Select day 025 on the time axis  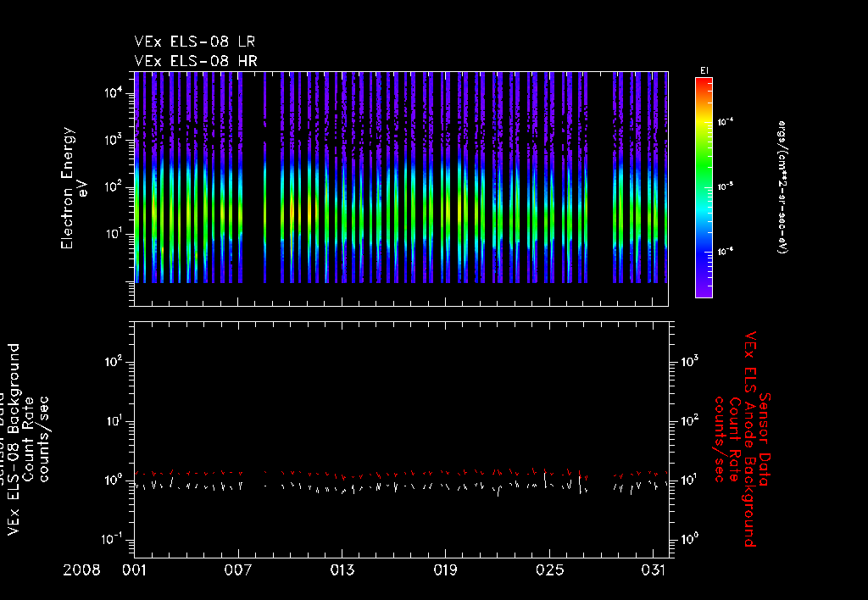[550, 569]
